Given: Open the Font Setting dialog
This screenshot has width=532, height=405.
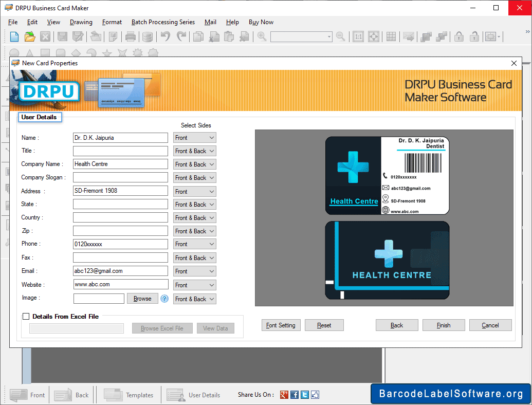Looking at the screenshot, I should [281, 325].
